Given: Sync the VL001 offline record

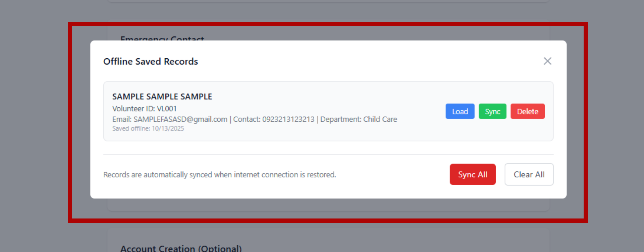Looking at the screenshot, I should tap(492, 111).
